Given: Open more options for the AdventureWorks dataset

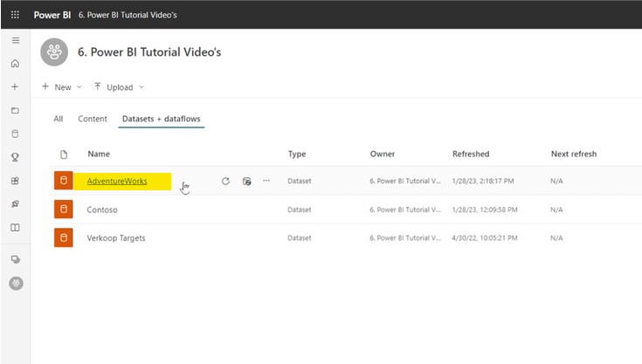Looking at the screenshot, I should point(266,182).
